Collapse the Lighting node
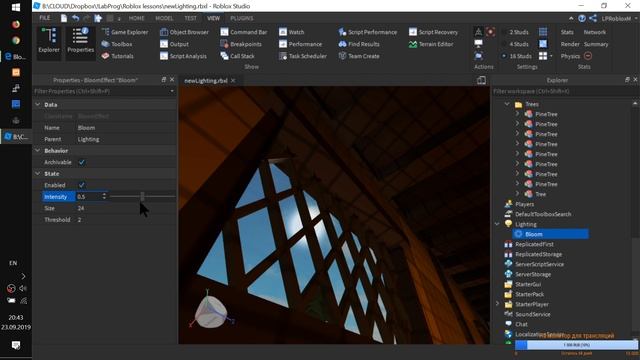The image size is (640, 360). [497, 224]
